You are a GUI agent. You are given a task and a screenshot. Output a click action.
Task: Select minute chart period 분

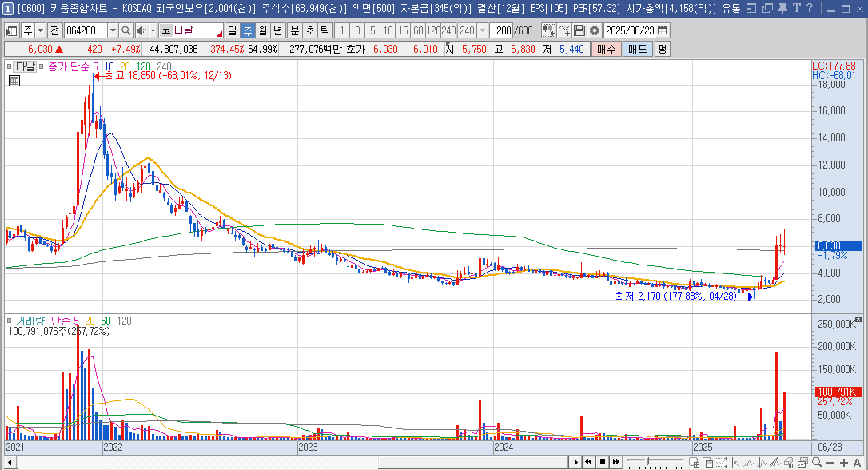[294, 30]
